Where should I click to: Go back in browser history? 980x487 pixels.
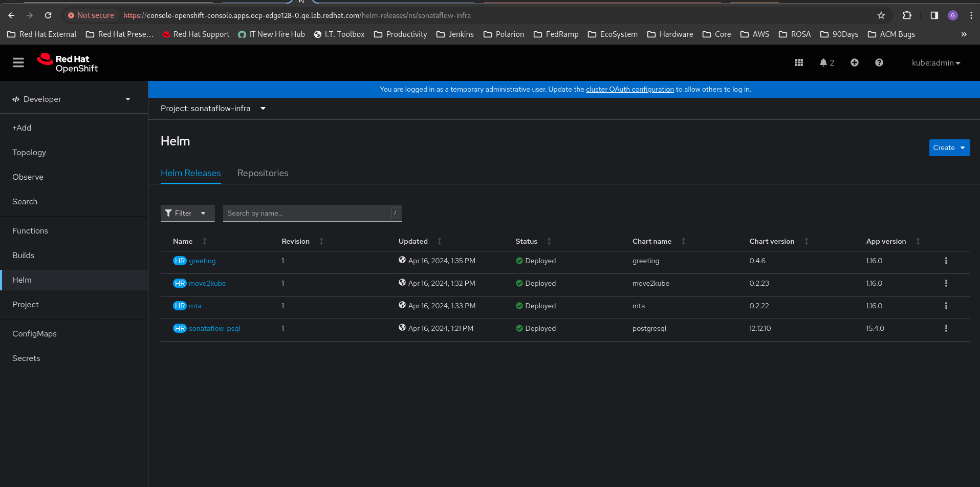tap(11, 15)
